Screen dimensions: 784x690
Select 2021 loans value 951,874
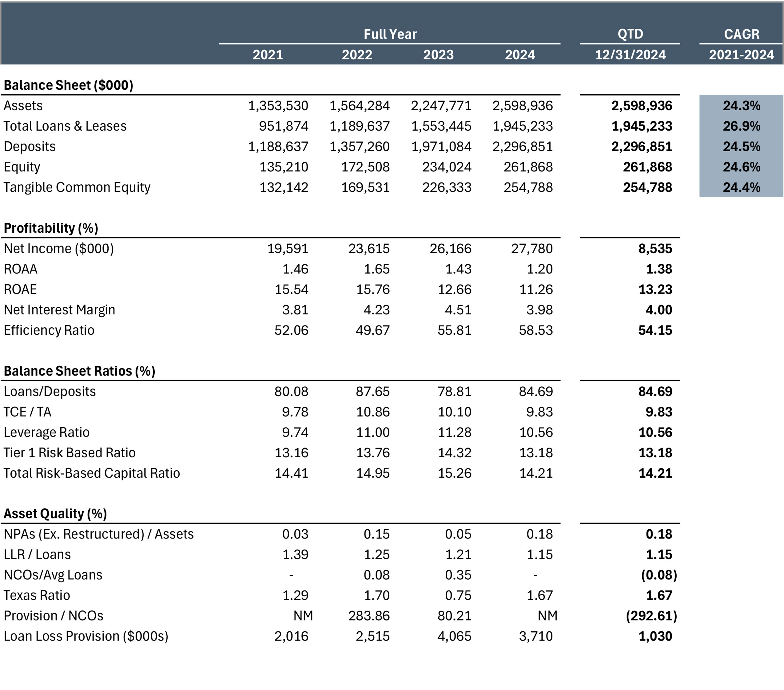tap(284, 126)
